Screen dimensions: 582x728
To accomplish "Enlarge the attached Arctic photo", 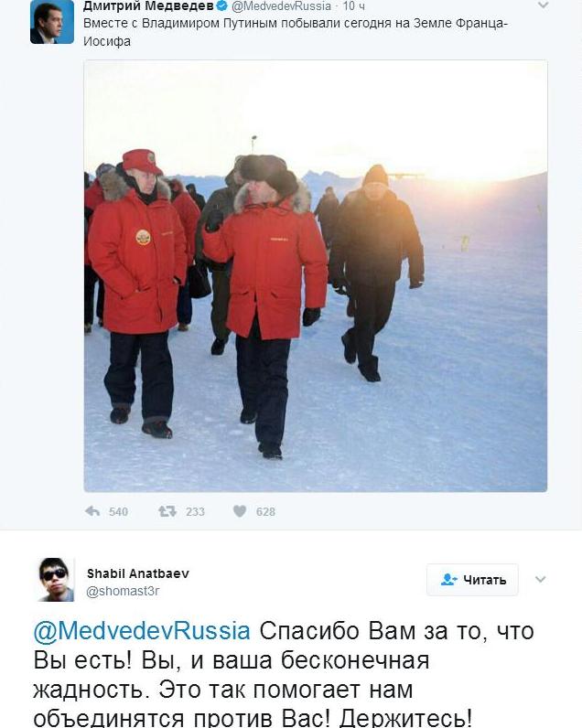I will click(x=316, y=276).
